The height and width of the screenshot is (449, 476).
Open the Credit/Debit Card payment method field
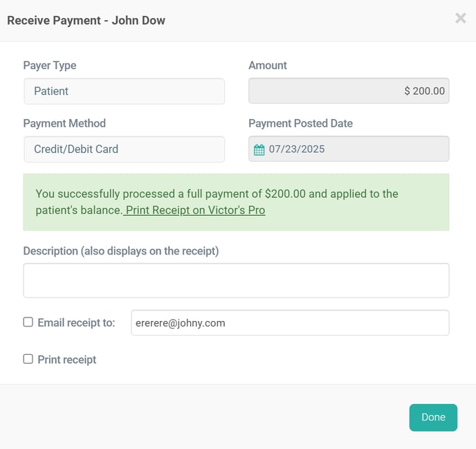click(x=124, y=149)
